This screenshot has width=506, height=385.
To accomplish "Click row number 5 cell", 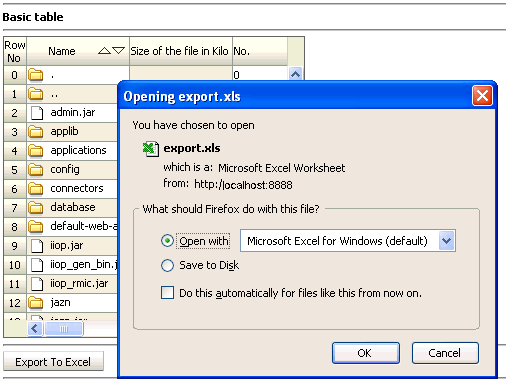I will coord(15,170).
